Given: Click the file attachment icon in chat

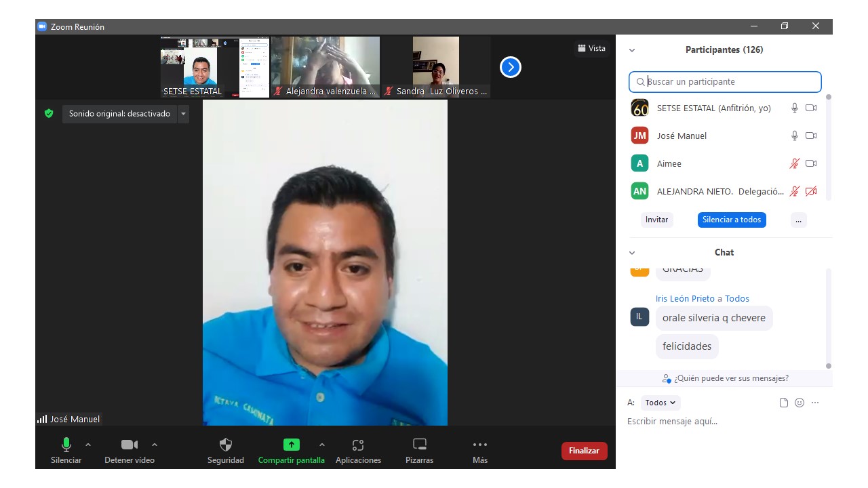Looking at the screenshot, I should [784, 403].
